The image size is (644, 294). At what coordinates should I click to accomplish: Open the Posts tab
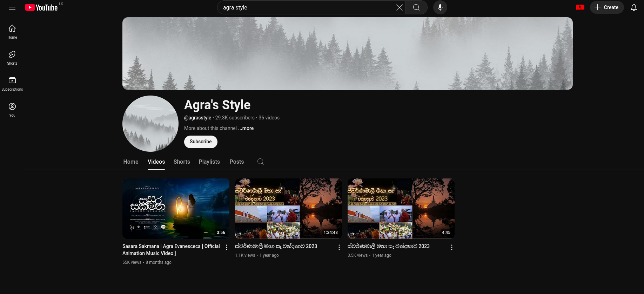click(x=237, y=162)
